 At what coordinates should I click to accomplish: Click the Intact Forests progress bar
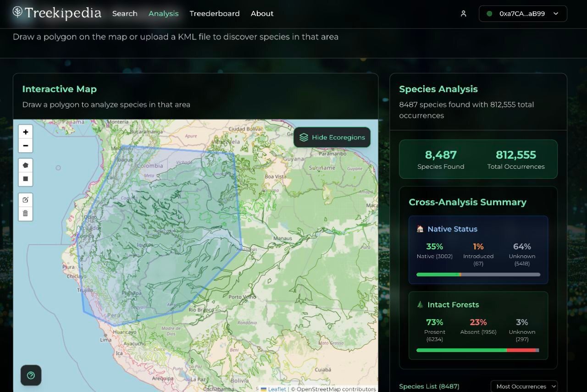pyautogui.click(x=478, y=350)
